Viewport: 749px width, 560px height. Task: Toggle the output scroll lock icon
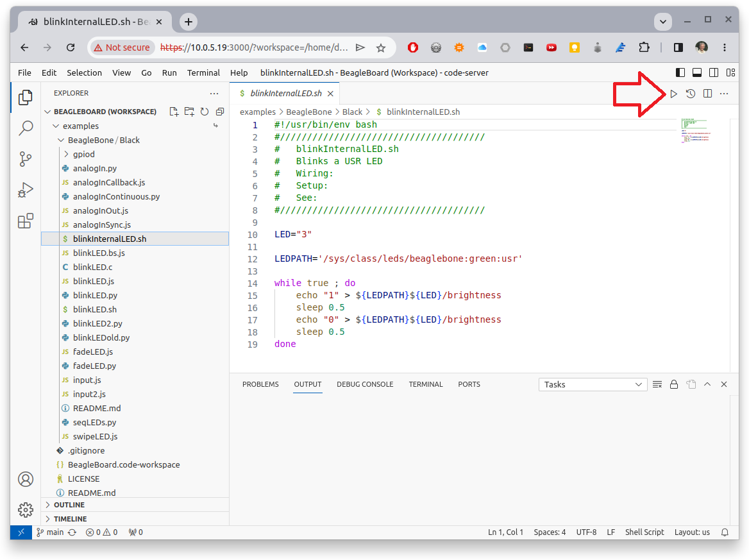[x=674, y=384]
